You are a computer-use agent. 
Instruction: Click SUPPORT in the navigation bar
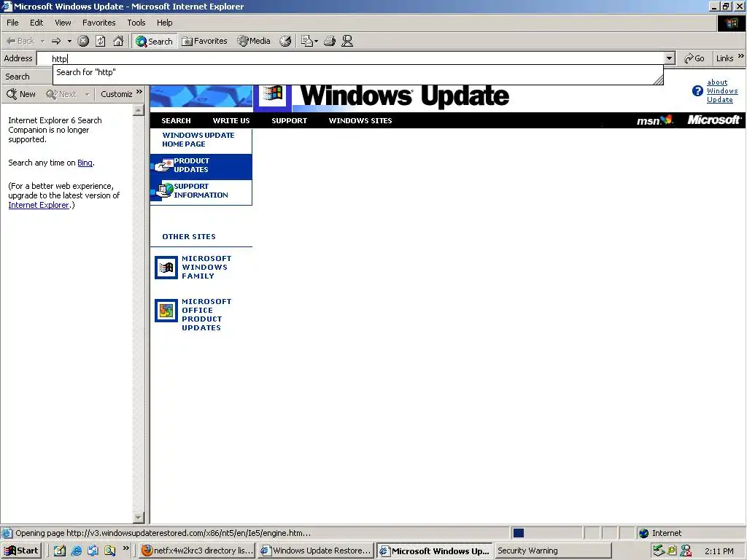point(289,120)
